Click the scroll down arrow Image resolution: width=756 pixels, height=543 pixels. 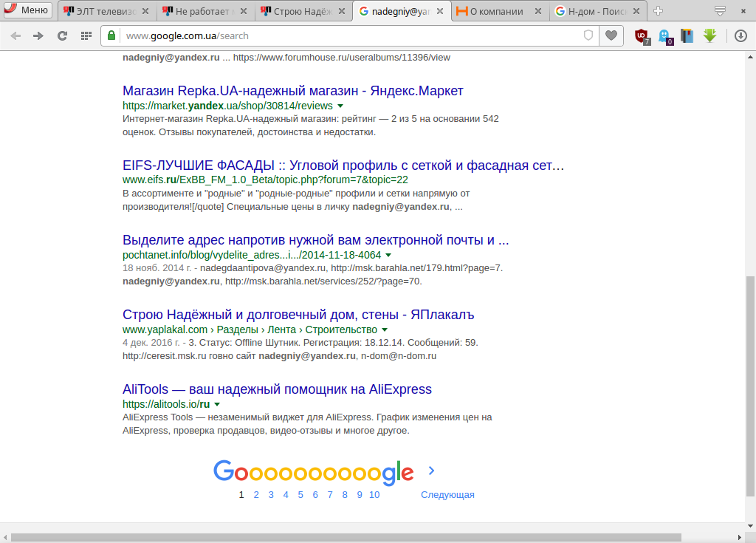[x=750, y=525]
